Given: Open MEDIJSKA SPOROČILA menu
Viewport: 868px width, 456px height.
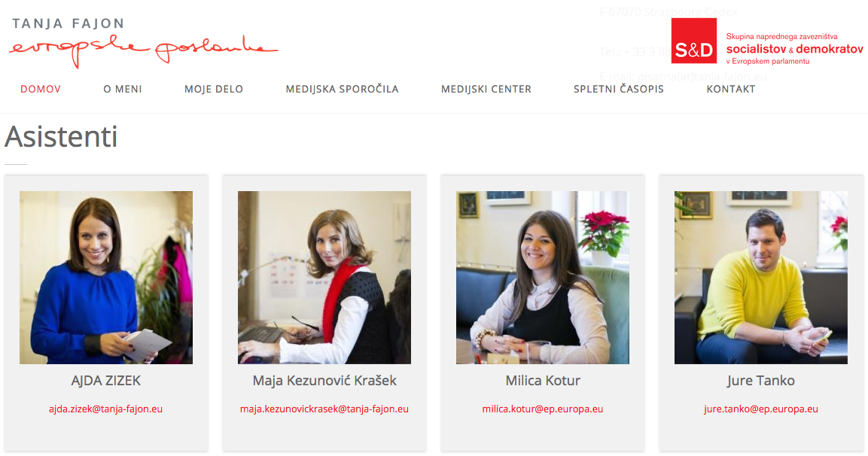Looking at the screenshot, I should [342, 89].
